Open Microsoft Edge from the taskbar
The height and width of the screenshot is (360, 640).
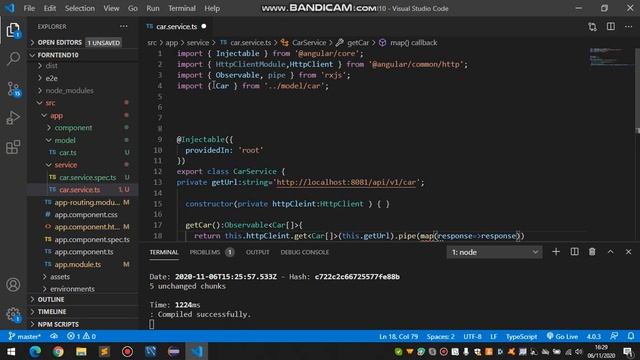[x=35, y=351]
